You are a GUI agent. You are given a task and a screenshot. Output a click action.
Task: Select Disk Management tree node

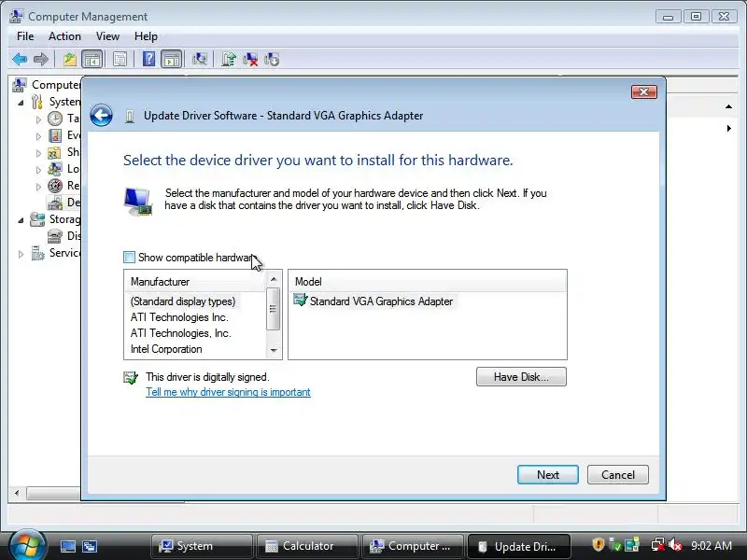(63, 236)
